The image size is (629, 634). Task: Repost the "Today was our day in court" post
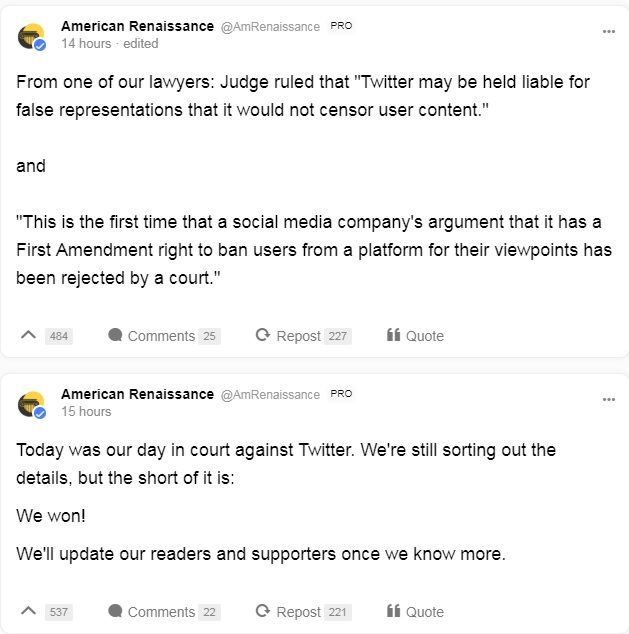304,611
